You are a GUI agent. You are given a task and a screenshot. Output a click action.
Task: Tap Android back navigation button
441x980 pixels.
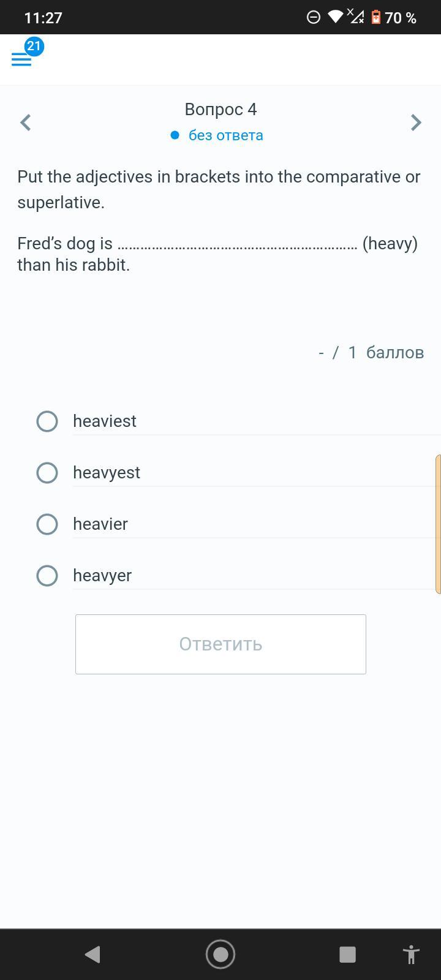[92, 954]
